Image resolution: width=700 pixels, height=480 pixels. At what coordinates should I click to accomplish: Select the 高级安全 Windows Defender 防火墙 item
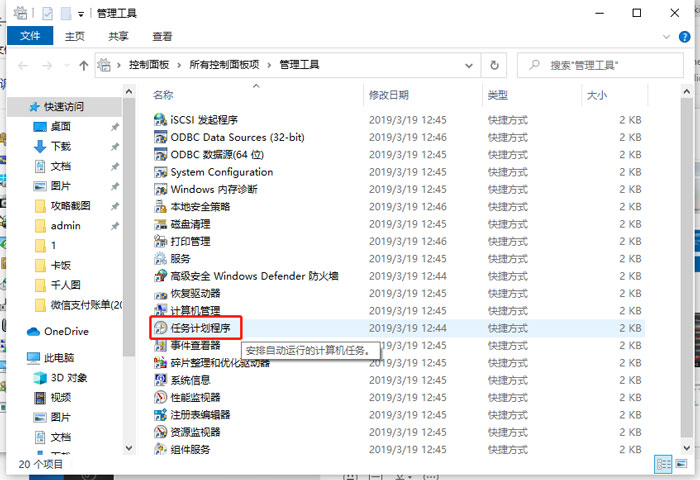click(x=254, y=276)
